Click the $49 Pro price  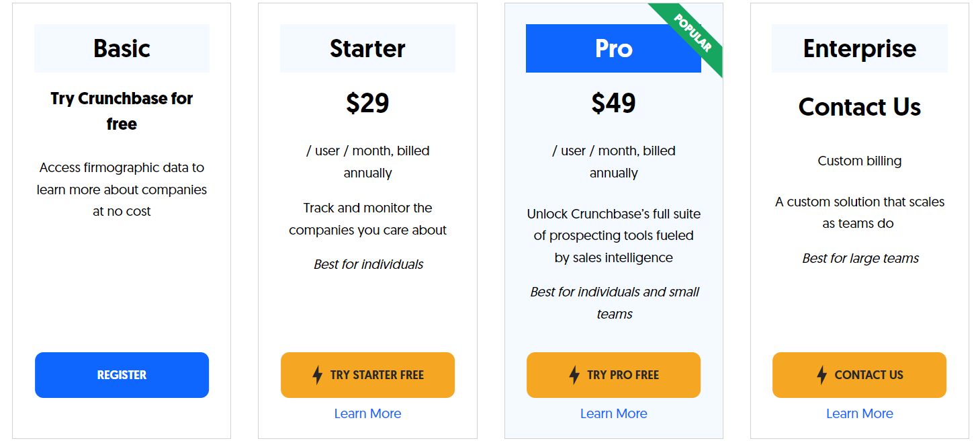613,103
